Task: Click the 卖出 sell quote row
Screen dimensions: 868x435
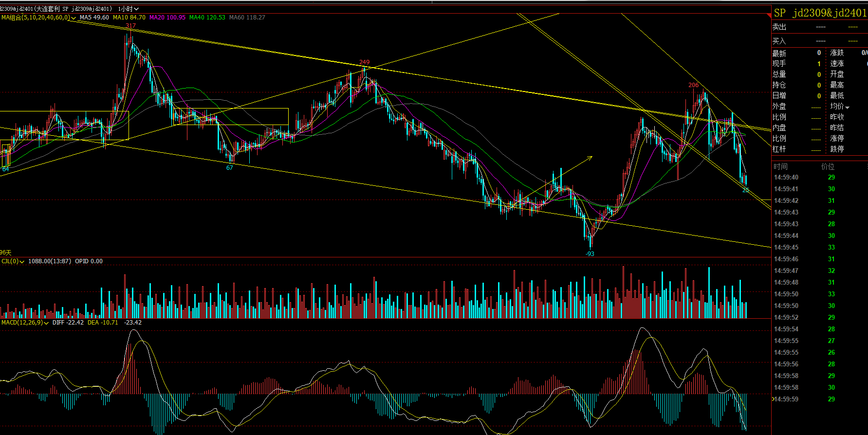Action: 818,27
